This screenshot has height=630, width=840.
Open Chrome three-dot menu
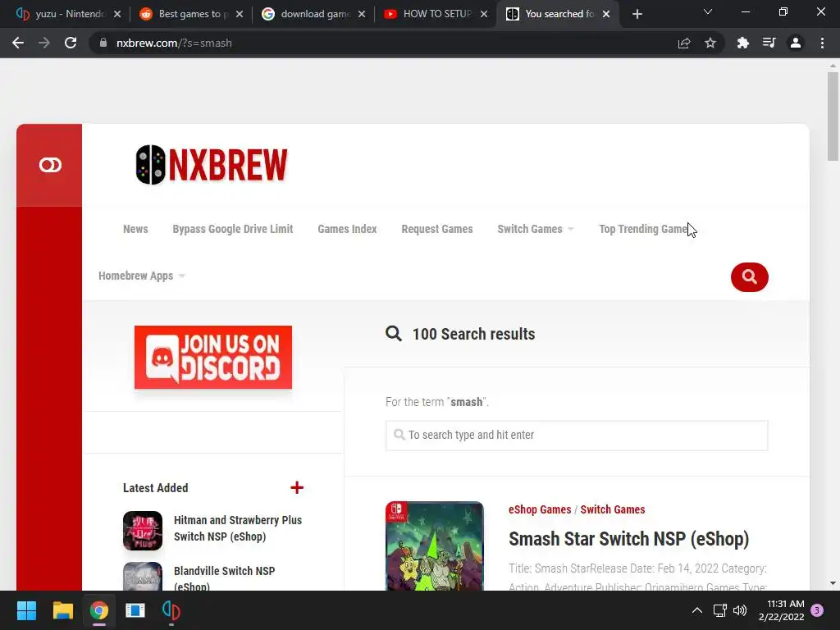click(822, 43)
